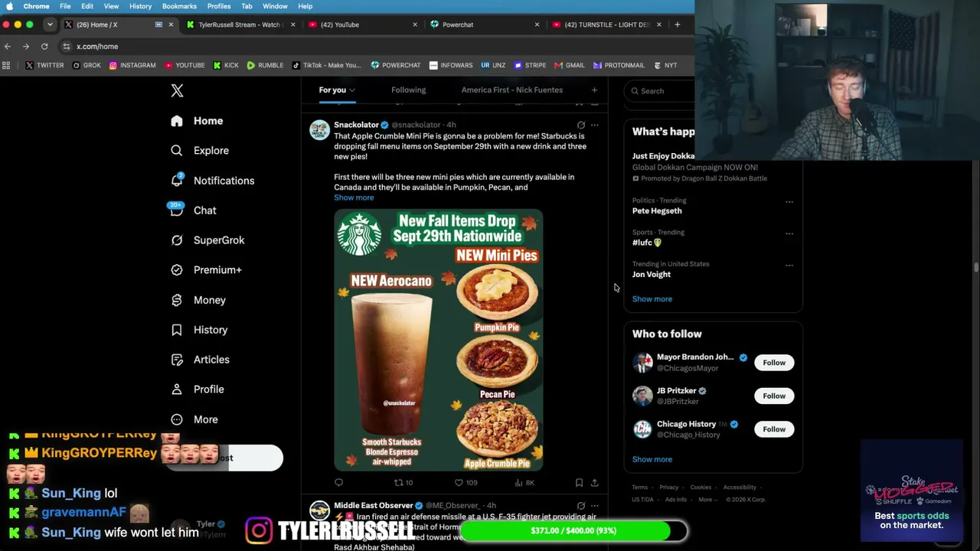Follow Mayor Brandon Johnson
This screenshot has width=980, height=551.
[774, 363]
